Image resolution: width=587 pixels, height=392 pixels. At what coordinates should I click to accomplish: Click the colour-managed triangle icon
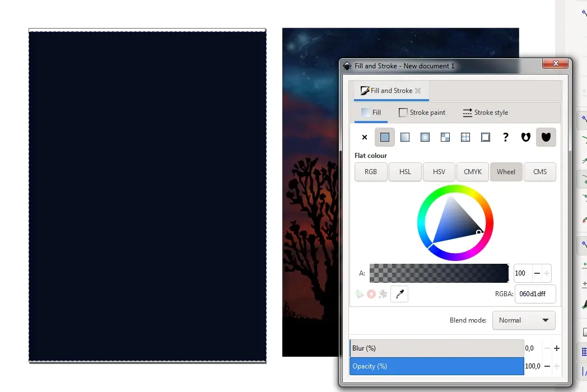click(x=360, y=294)
